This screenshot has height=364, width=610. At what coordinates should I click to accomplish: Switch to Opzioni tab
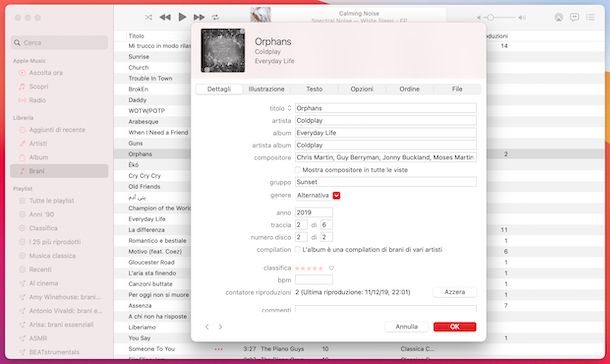(362, 89)
